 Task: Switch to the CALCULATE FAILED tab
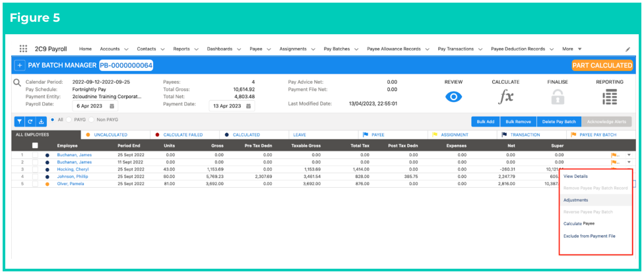coord(185,134)
